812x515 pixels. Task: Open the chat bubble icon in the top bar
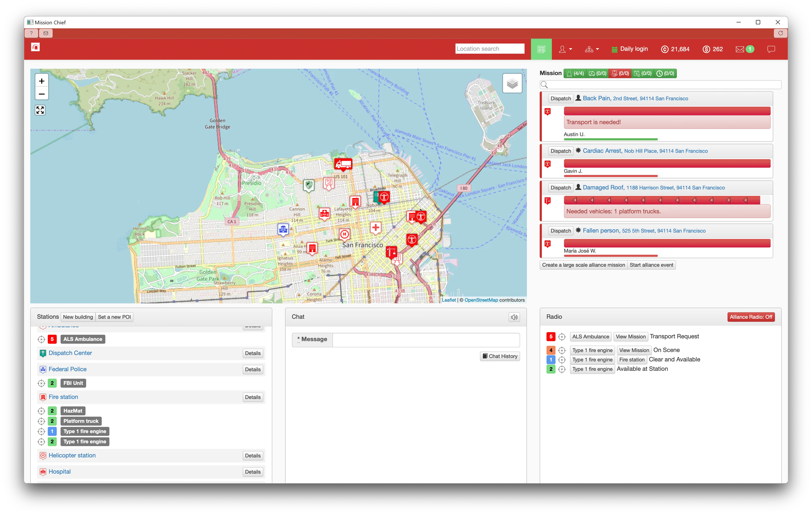(771, 49)
